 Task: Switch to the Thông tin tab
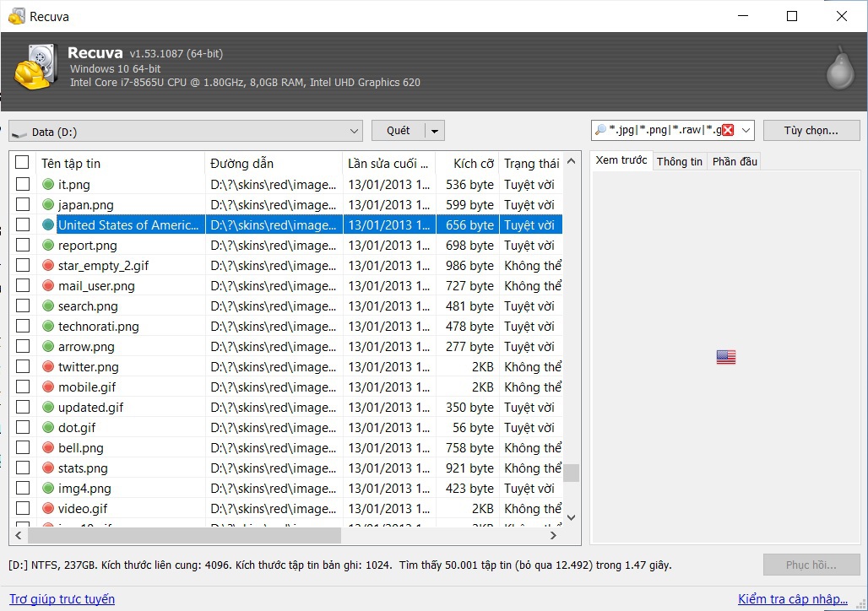click(679, 161)
